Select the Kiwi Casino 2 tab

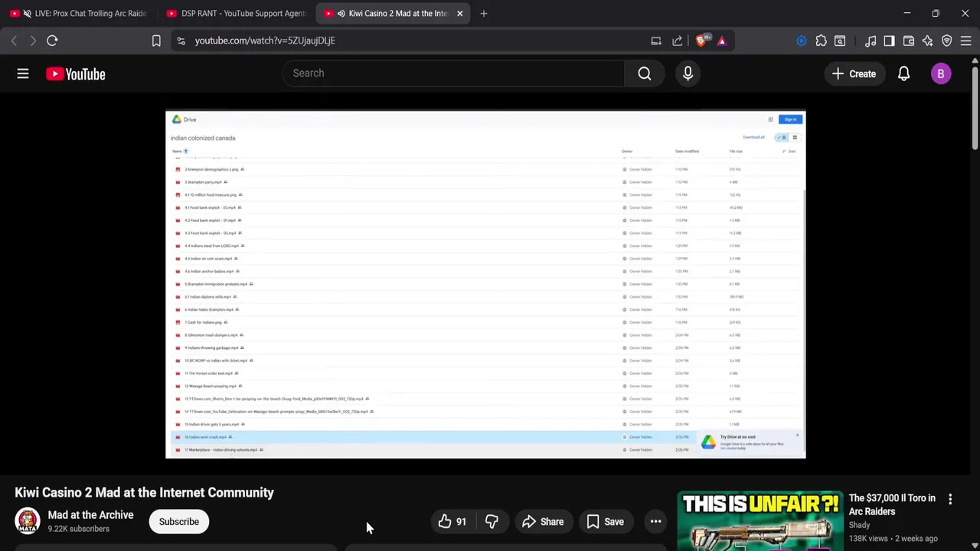click(394, 14)
